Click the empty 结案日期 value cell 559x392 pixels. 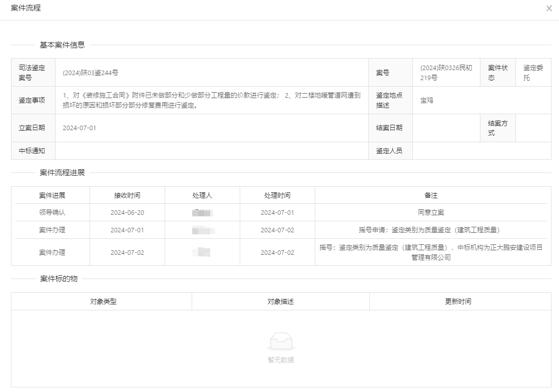tap(446, 128)
